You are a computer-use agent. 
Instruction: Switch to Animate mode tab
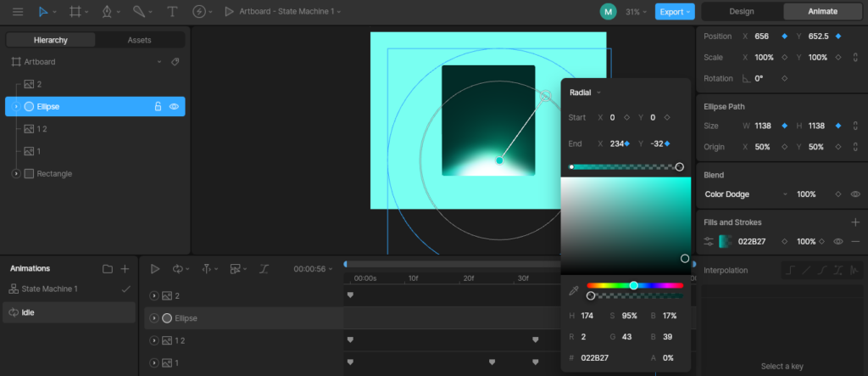[x=822, y=12]
